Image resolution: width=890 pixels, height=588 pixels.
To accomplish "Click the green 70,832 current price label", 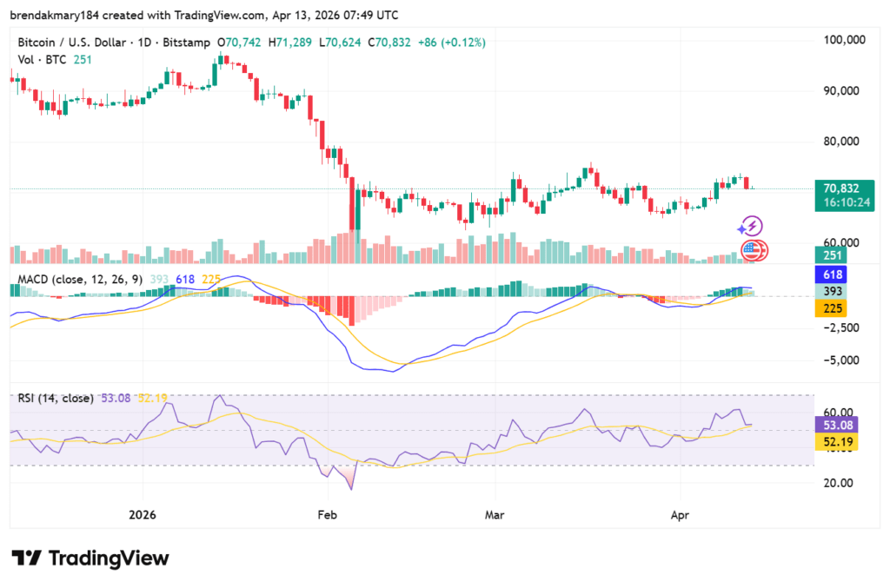I will pos(840,187).
